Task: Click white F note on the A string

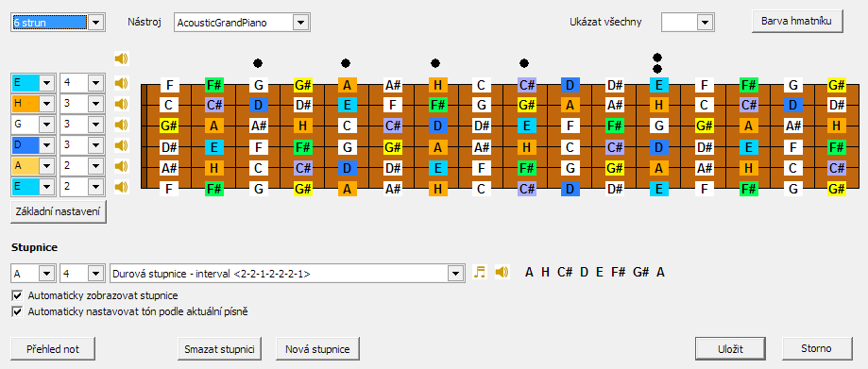Action: coord(481,167)
